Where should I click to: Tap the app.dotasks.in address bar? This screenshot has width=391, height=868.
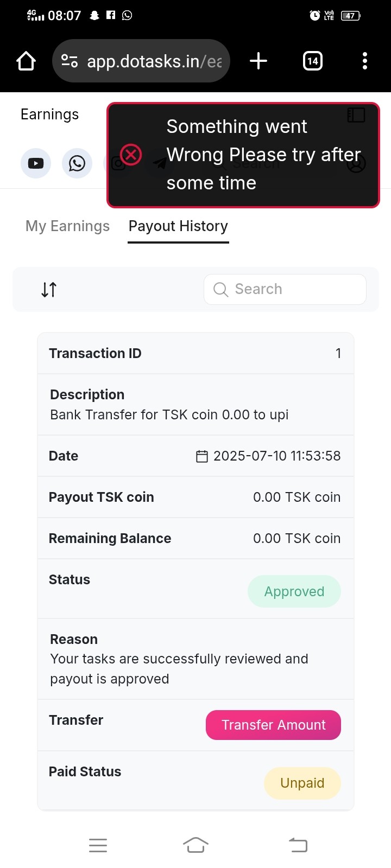(x=154, y=61)
